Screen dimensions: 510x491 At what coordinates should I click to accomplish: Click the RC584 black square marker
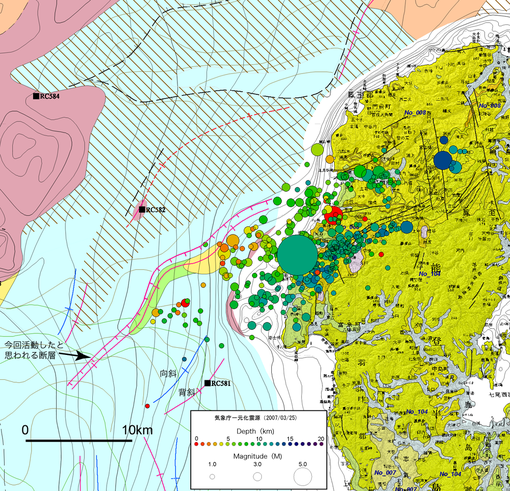[x=36, y=96]
